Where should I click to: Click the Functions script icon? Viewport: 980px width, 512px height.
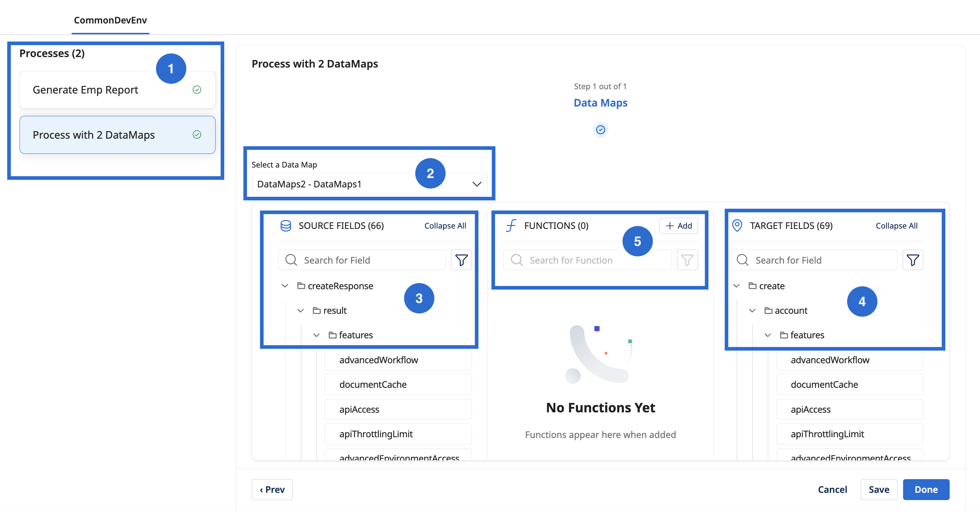(511, 226)
